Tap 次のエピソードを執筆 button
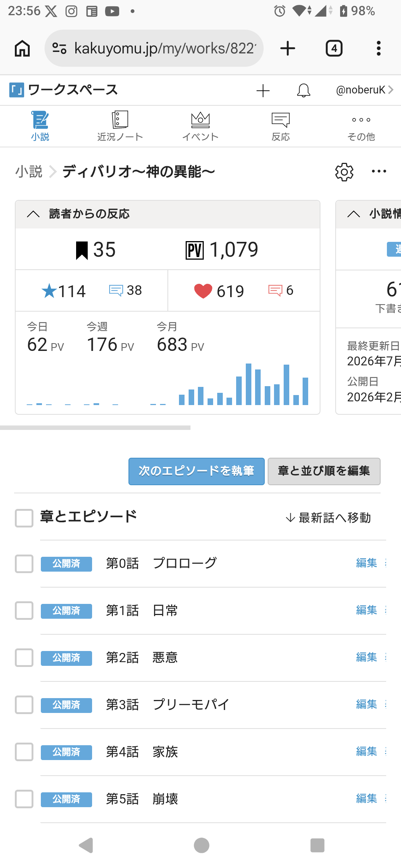 click(196, 471)
